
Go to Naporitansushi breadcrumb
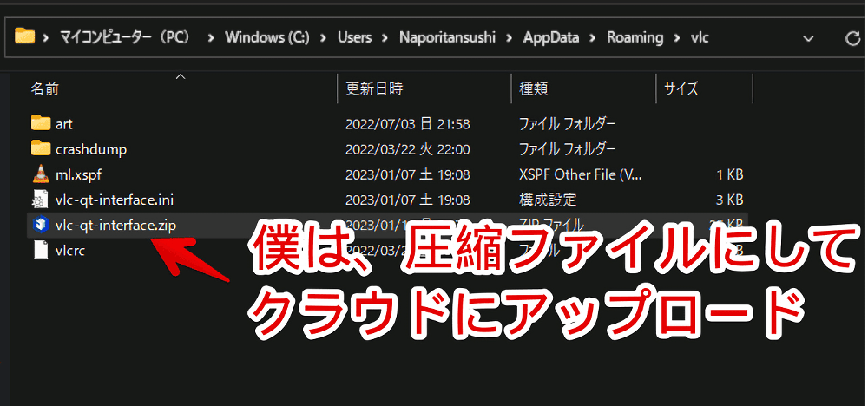447,37
